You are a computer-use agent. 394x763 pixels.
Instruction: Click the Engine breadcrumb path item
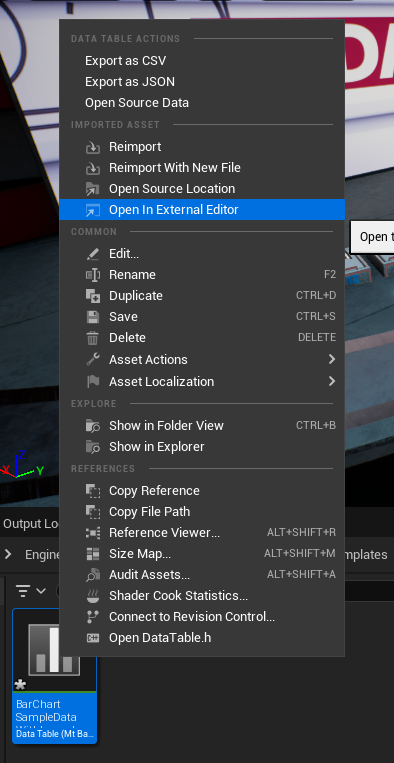[42, 555]
